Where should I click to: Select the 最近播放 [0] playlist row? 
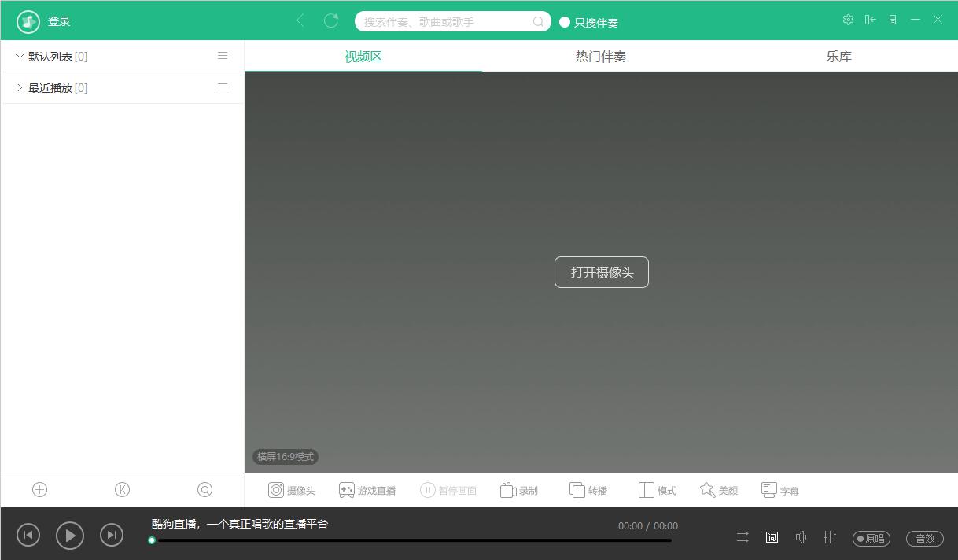click(122, 87)
